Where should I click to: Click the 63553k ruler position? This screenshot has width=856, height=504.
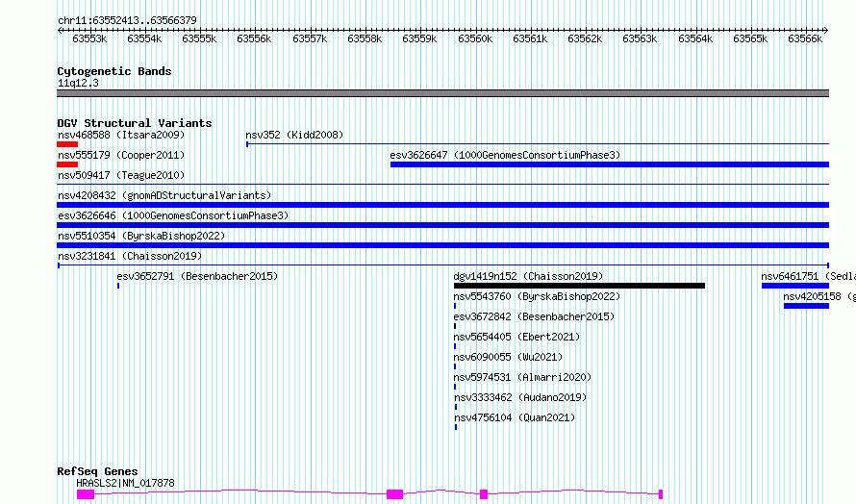[89, 38]
